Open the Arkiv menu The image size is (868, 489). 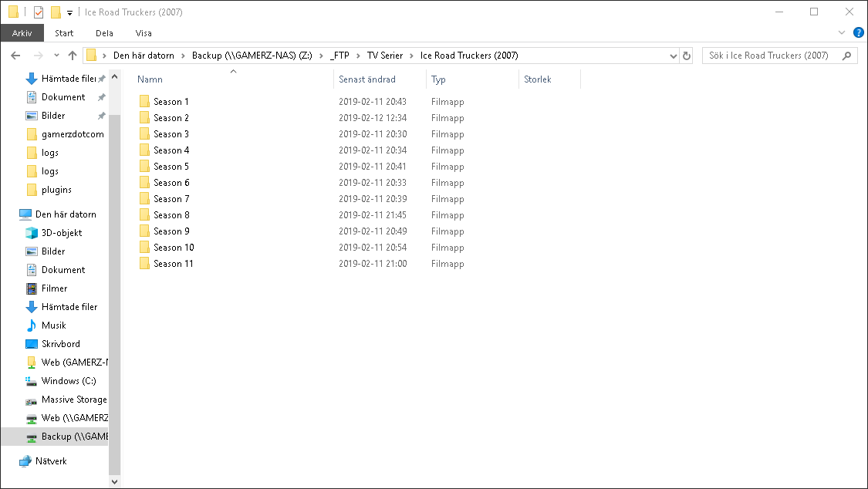pos(22,33)
